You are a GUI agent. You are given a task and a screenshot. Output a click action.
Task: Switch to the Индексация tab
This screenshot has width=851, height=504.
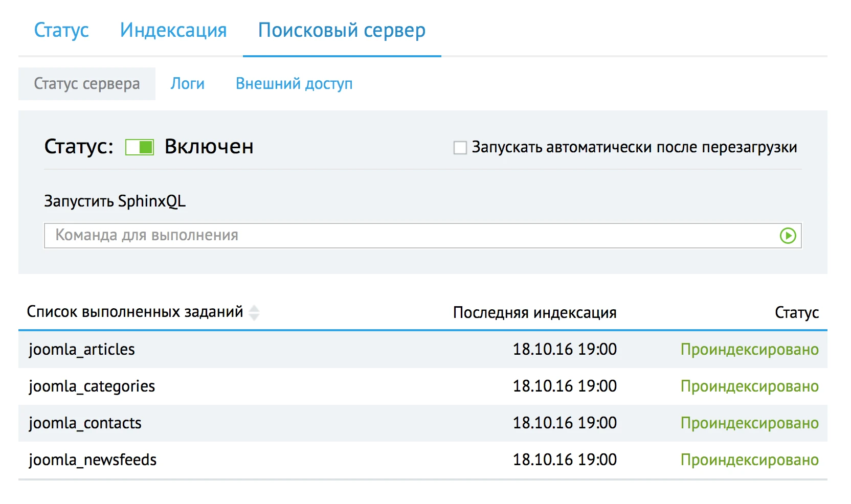pos(173,30)
